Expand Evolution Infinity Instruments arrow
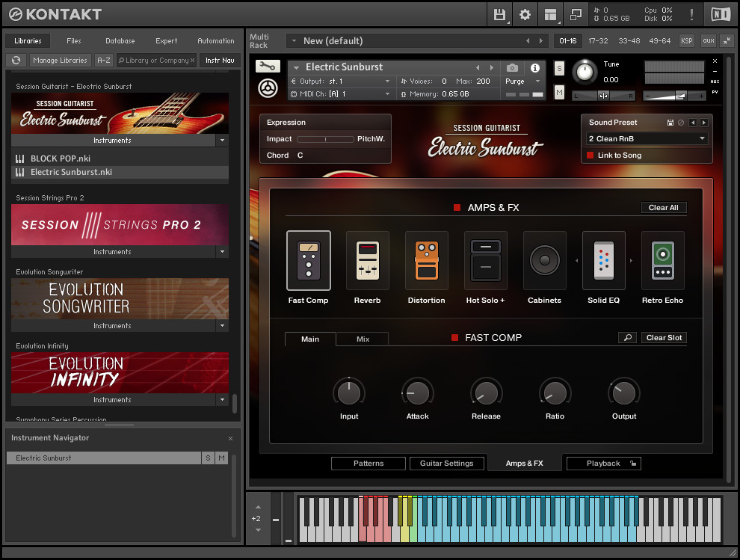Screen dimensions: 740x560 click(x=222, y=400)
